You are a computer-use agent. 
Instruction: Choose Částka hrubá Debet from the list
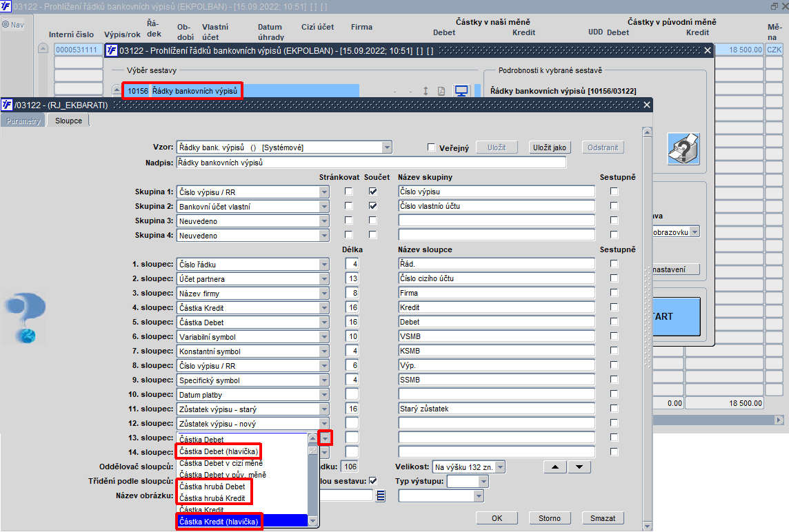pyautogui.click(x=212, y=487)
